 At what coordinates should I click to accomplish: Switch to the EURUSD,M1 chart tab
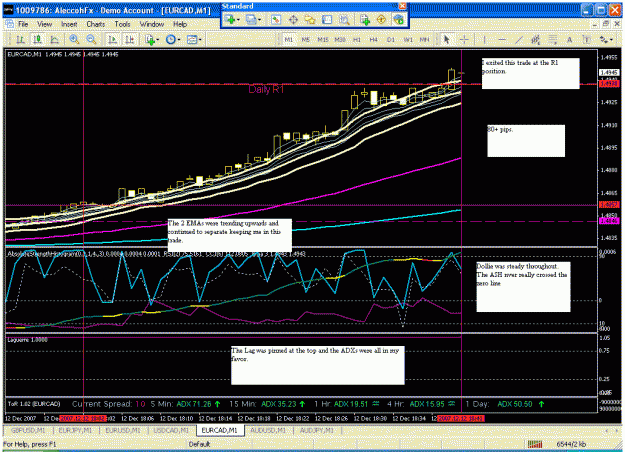pyautogui.click(x=123, y=430)
